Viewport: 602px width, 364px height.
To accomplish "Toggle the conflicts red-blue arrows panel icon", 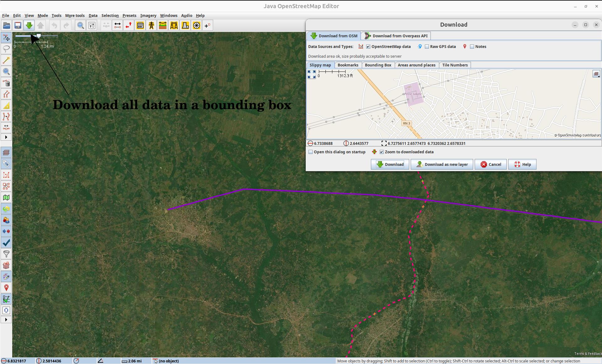I will click(6, 231).
